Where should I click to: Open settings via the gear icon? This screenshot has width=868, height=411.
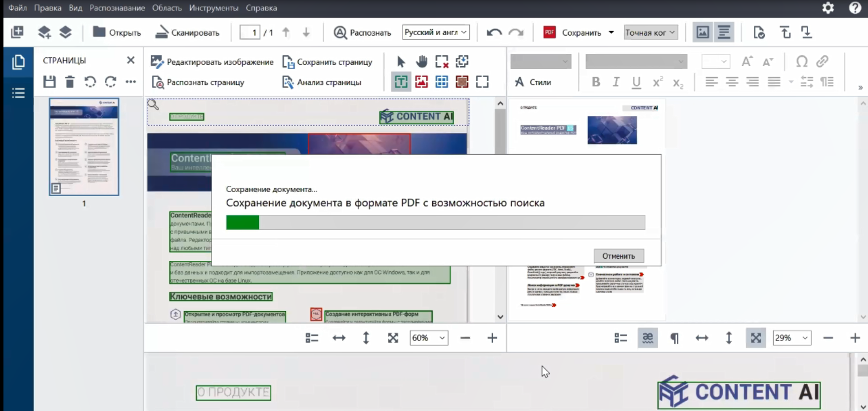click(x=828, y=8)
